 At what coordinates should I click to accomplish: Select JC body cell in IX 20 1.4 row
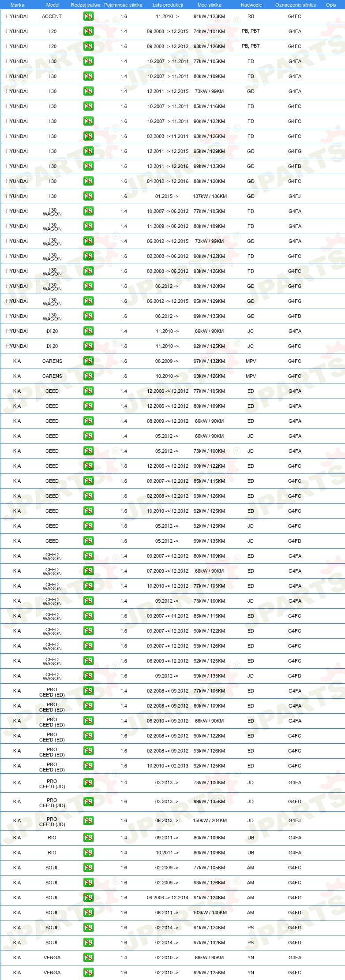[251, 331]
